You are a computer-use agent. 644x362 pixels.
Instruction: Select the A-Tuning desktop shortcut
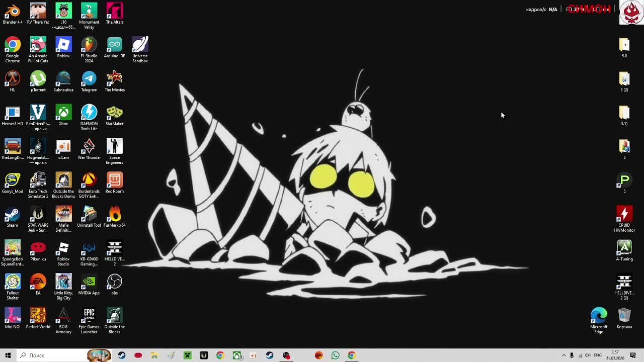(624, 251)
